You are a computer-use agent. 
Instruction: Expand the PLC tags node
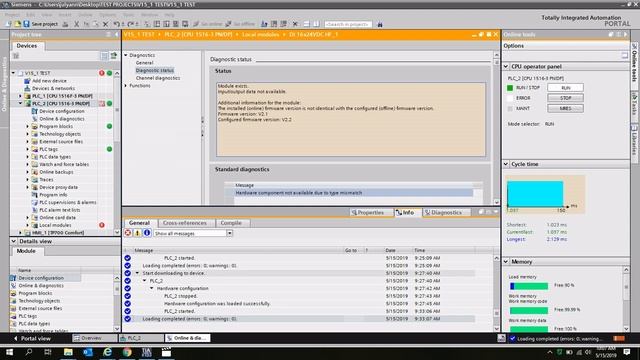coord(28,149)
